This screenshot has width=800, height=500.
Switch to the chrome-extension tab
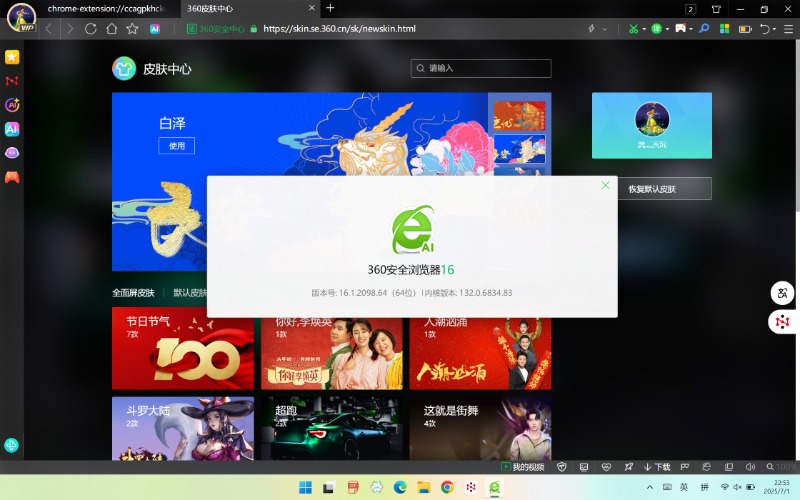(x=105, y=9)
